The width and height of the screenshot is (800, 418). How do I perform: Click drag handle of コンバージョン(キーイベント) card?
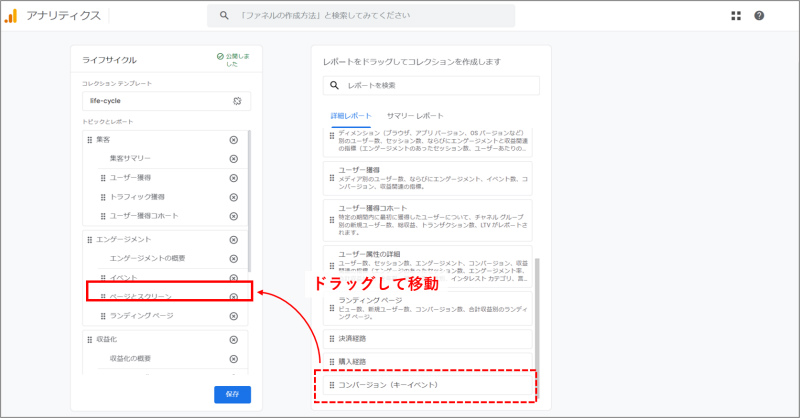(332, 385)
